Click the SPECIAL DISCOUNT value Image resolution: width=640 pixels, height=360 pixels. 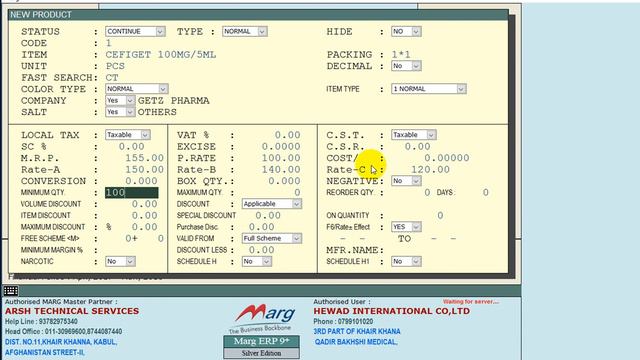pyautogui.click(x=268, y=215)
